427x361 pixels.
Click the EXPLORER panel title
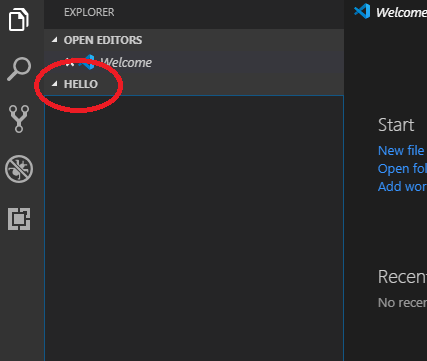coord(89,12)
